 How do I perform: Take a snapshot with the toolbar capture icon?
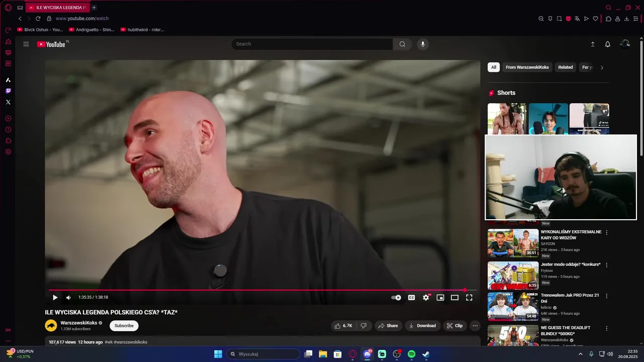click(559, 19)
